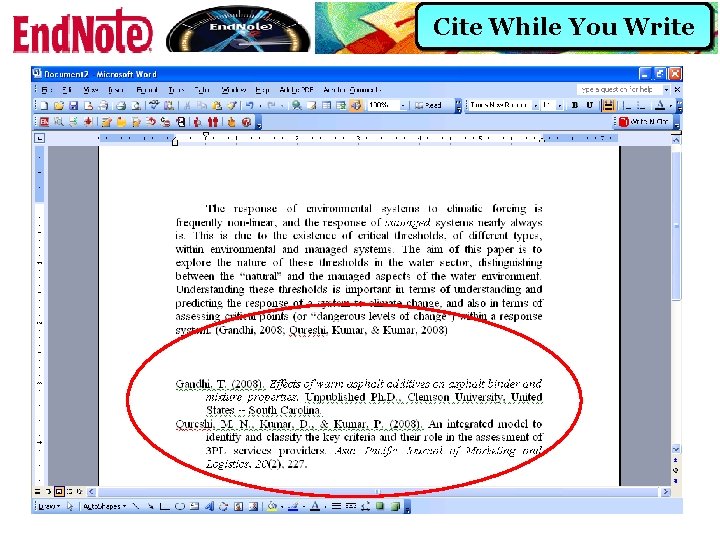Image resolution: width=720 pixels, height=540 pixels.
Task: Click the Print Preview icon
Action: (x=136, y=106)
